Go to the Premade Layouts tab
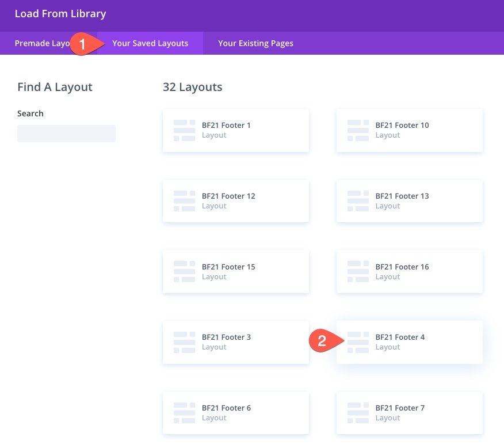 tap(40, 43)
